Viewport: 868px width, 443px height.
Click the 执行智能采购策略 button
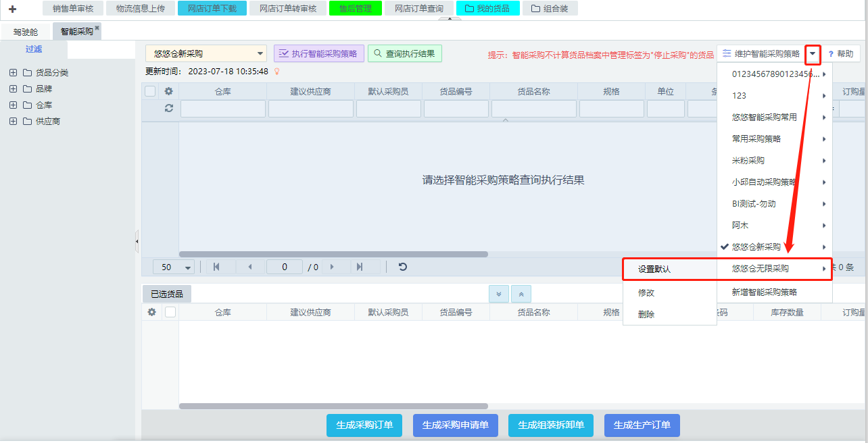point(318,54)
